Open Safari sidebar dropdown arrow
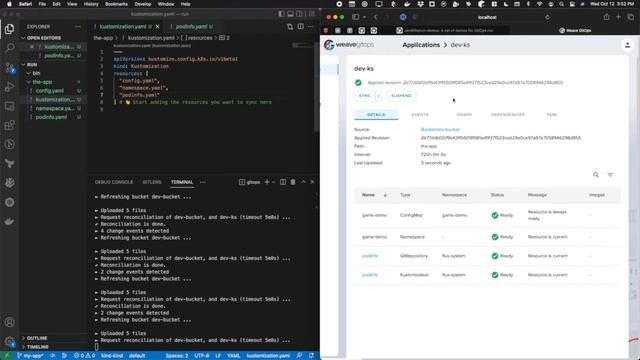 point(364,17)
